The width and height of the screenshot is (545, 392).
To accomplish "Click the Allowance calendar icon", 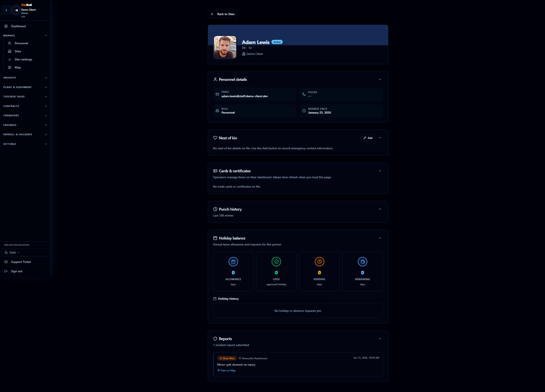I will click(233, 262).
